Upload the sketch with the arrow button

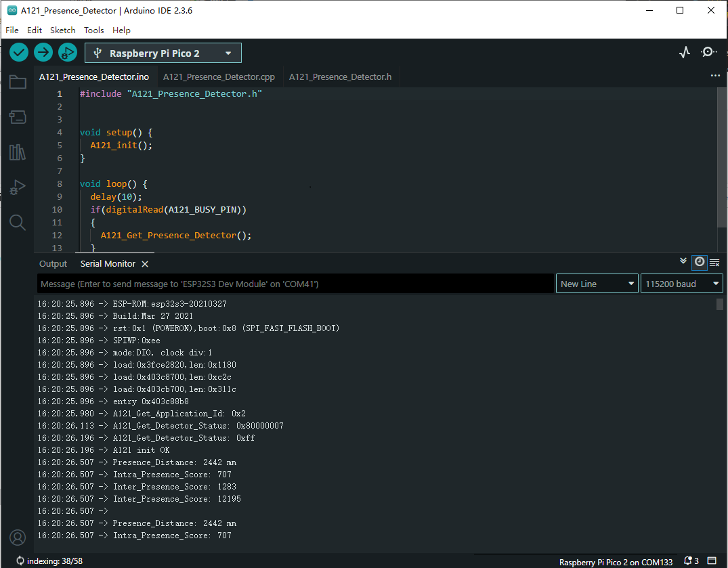pyautogui.click(x=43, y=52)
